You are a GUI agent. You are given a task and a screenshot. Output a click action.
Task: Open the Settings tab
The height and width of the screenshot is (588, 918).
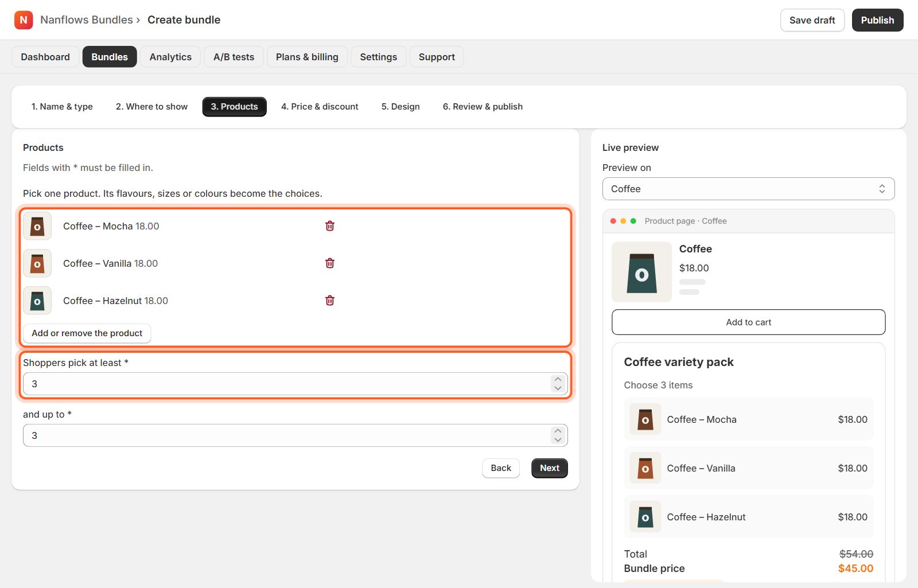[379, 57]
